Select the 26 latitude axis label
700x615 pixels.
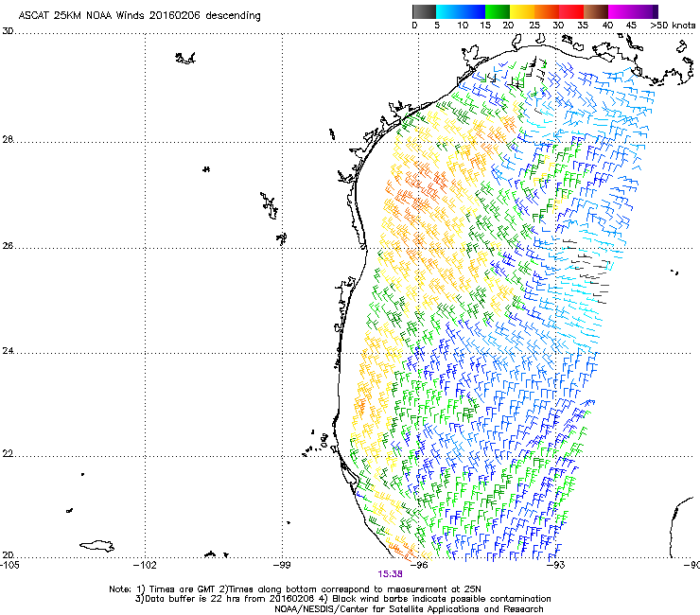click(x=8, y=247)
